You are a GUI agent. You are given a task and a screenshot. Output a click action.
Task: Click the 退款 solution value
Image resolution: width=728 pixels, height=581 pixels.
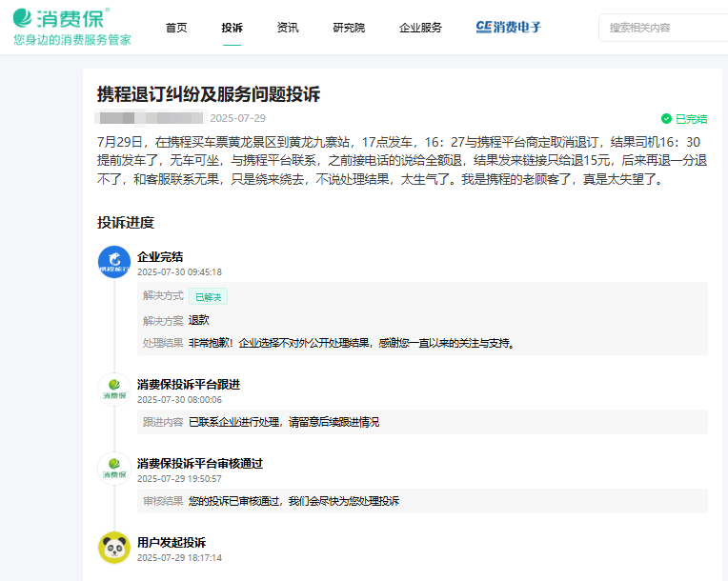[x=199, y=320]
